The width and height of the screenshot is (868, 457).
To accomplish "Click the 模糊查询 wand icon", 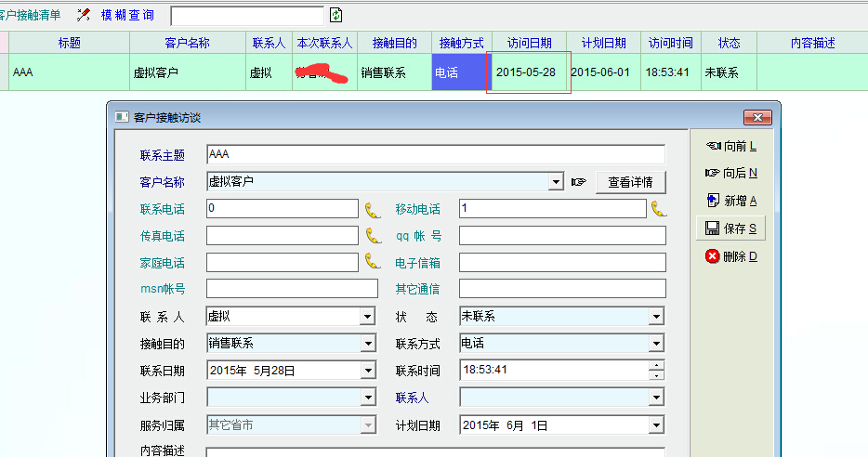I will pos(84,15).
